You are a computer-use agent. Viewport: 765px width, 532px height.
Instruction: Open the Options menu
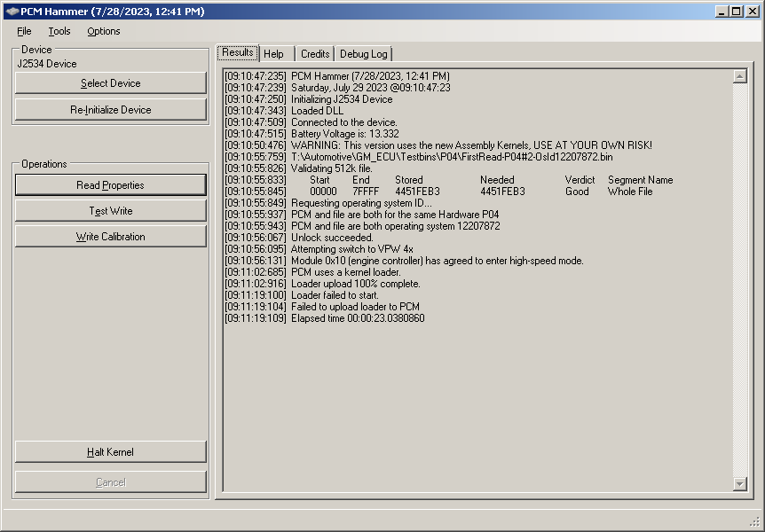point(104,31)
